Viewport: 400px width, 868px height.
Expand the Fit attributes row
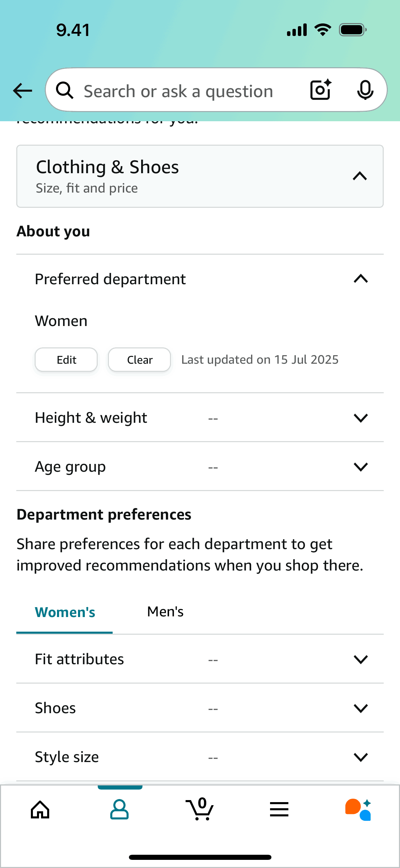point(361,659)
